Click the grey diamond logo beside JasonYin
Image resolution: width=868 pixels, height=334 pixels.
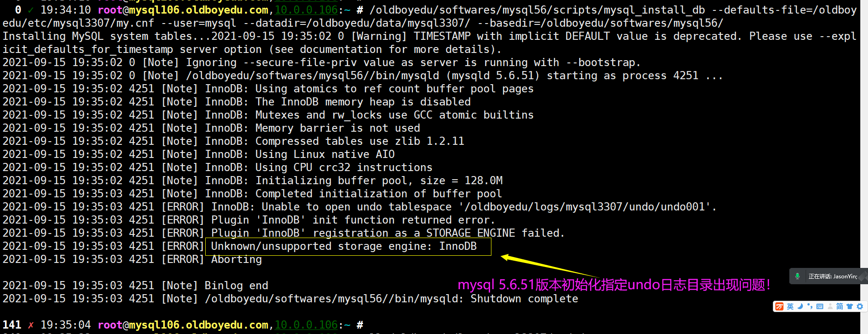(x=863, y=276)
